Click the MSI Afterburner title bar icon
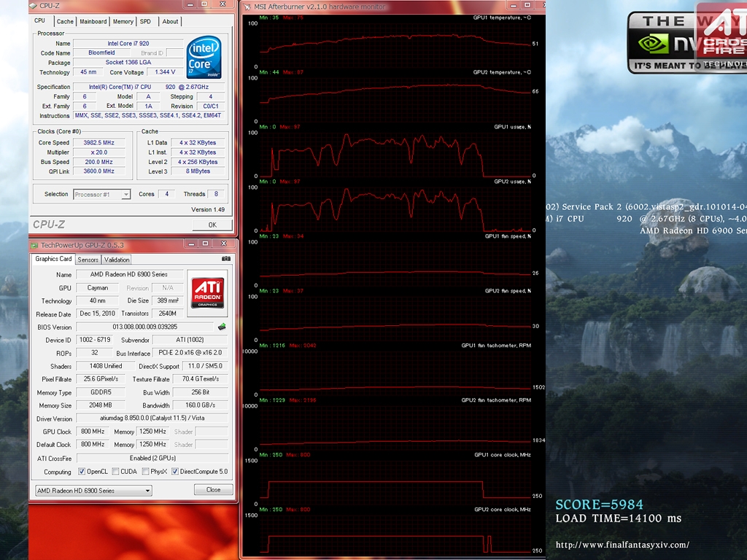 pyautogui.click(x=247, y=7)
